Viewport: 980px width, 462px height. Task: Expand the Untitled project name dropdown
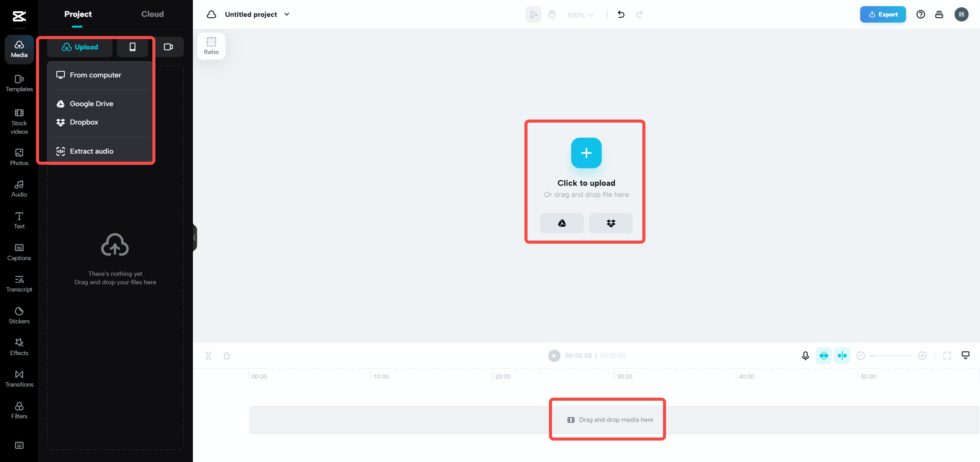tap(286, 14)
